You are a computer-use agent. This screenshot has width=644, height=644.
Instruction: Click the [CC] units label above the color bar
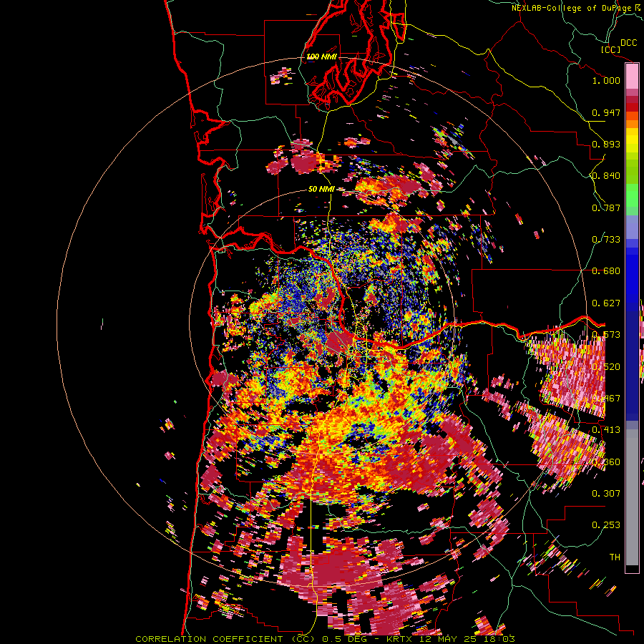pos(611,49)
